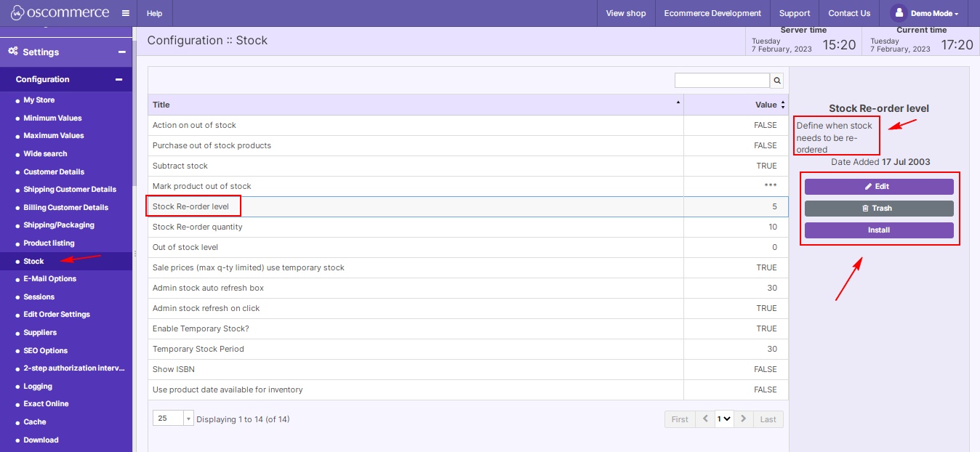Click the Demo Mode user avatar icon
This screenshot has width=980, height=452.
899,13
